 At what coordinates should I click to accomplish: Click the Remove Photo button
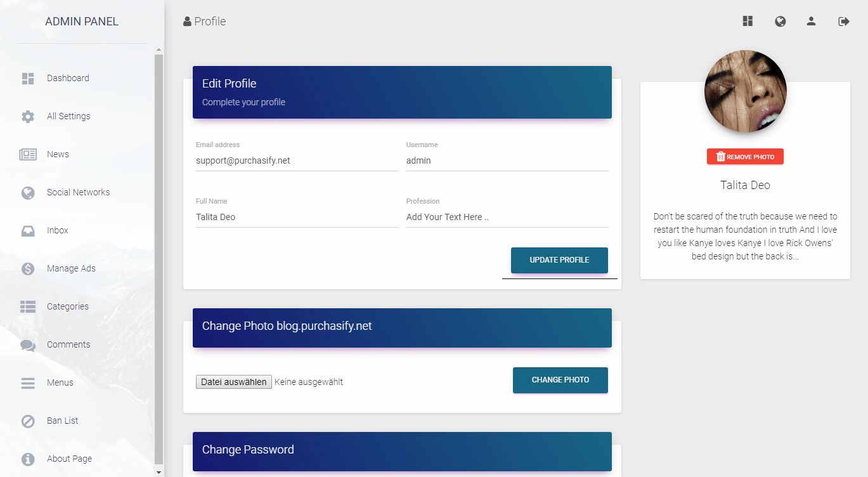coord(745,157)
